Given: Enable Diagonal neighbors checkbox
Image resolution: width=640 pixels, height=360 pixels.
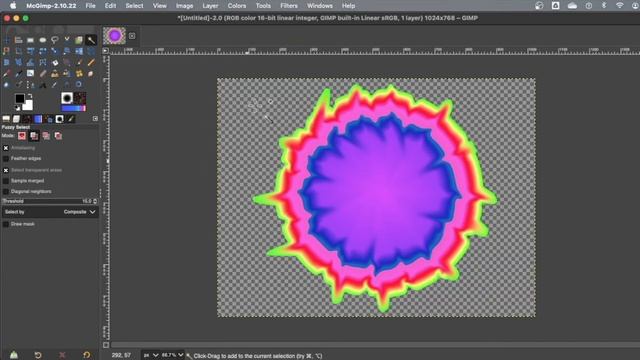Looking at the screenshot, I should tap(6, 191).
